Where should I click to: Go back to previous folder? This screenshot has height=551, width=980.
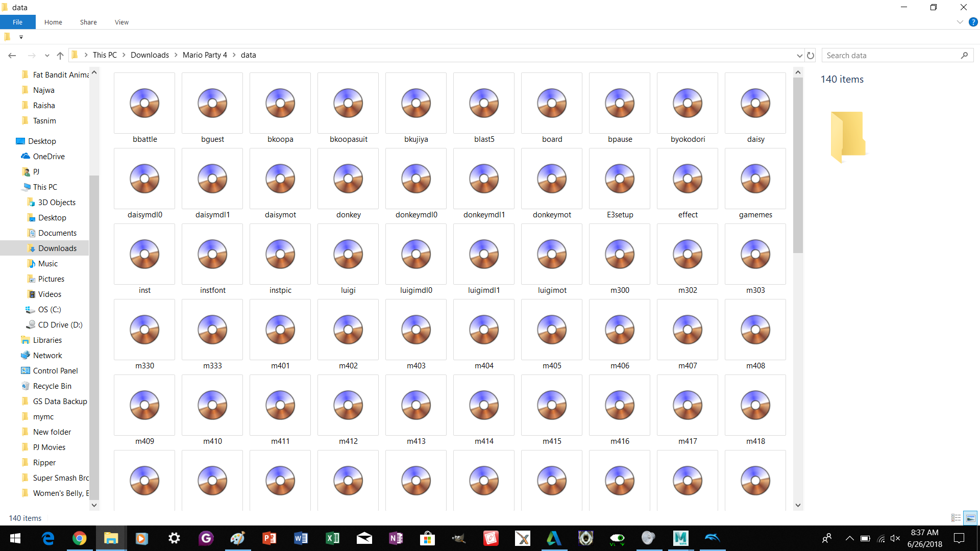(x=12, y=55)
